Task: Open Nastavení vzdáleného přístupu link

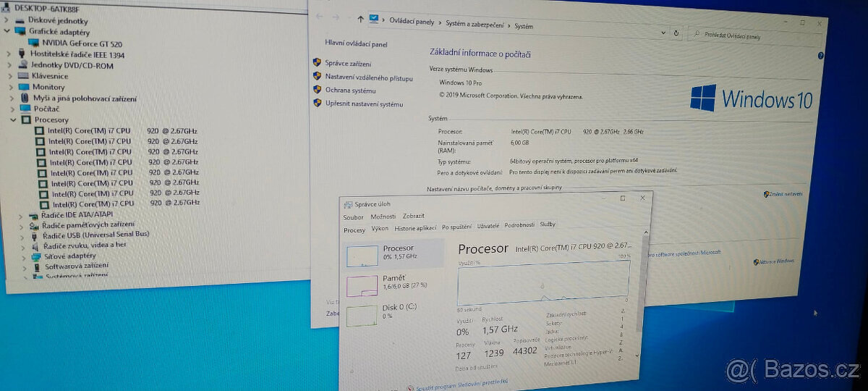Action: pyautogui.click(x=369, y=77)
